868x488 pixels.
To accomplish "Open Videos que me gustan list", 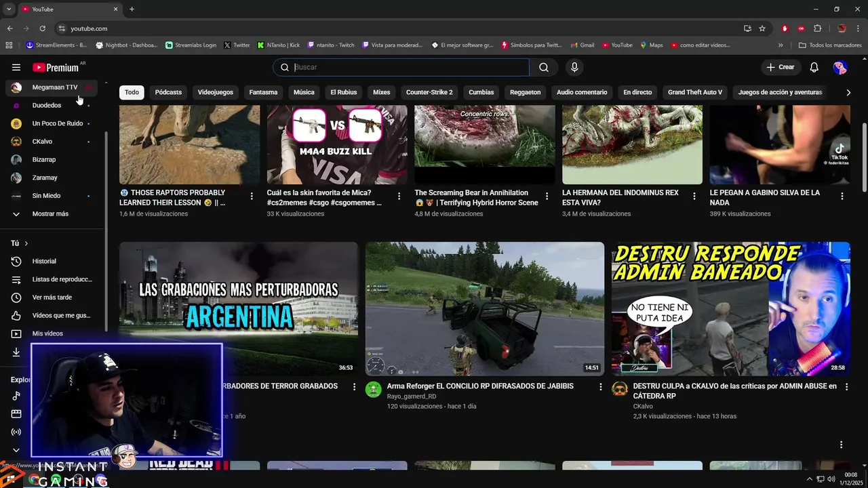I will coord(53,315).
